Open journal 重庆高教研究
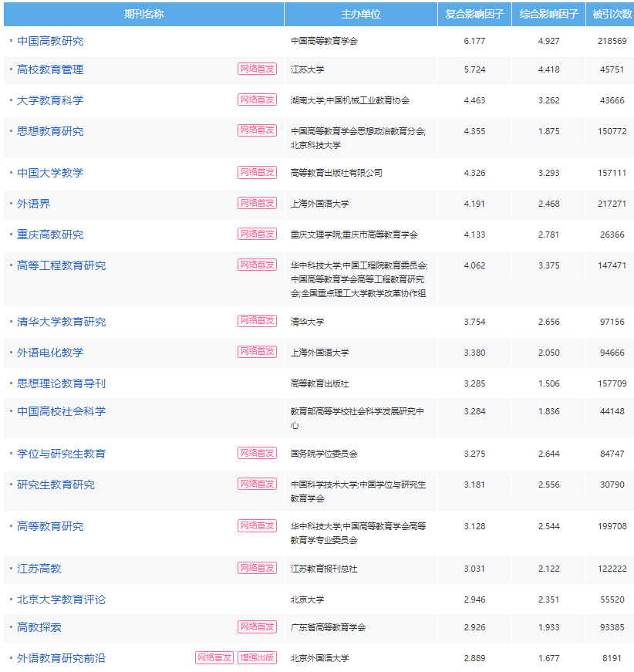This screenshot has width=634, height=672. tap(50, 235)
